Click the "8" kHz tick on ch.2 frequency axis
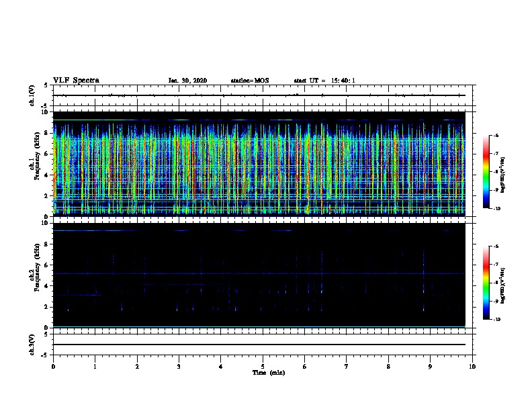The image size is (532, 411). (x=46, y=244)
